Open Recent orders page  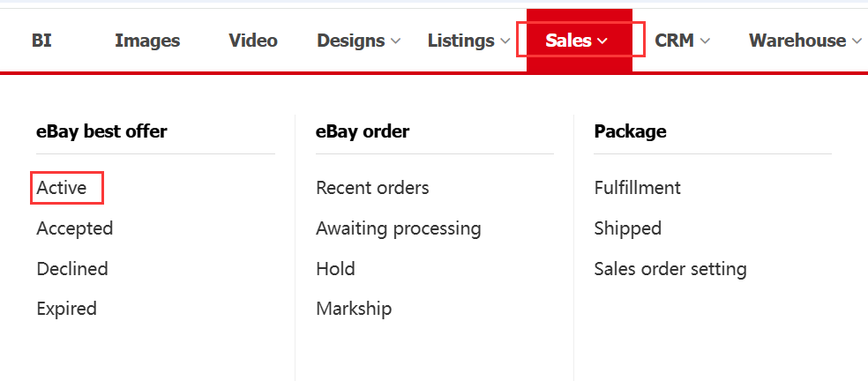coord(372,188)
